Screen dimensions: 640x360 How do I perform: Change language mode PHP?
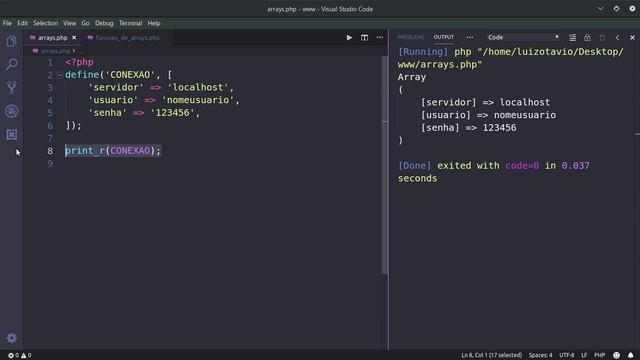[600, 355]
